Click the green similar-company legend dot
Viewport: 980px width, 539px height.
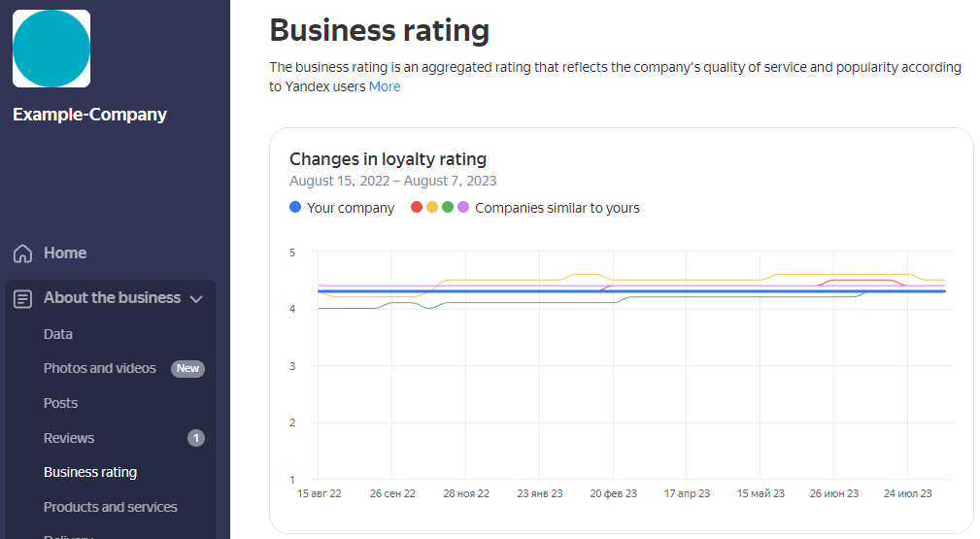click(448, 208)
